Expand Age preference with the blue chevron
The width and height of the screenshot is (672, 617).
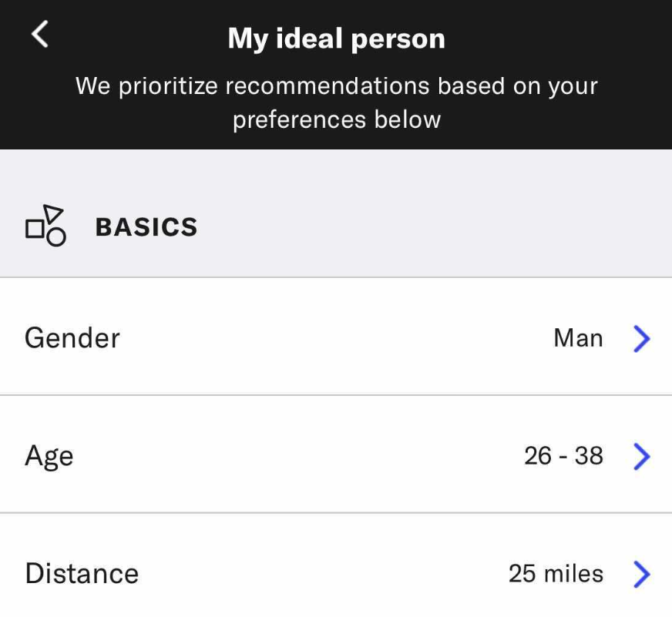642,456
